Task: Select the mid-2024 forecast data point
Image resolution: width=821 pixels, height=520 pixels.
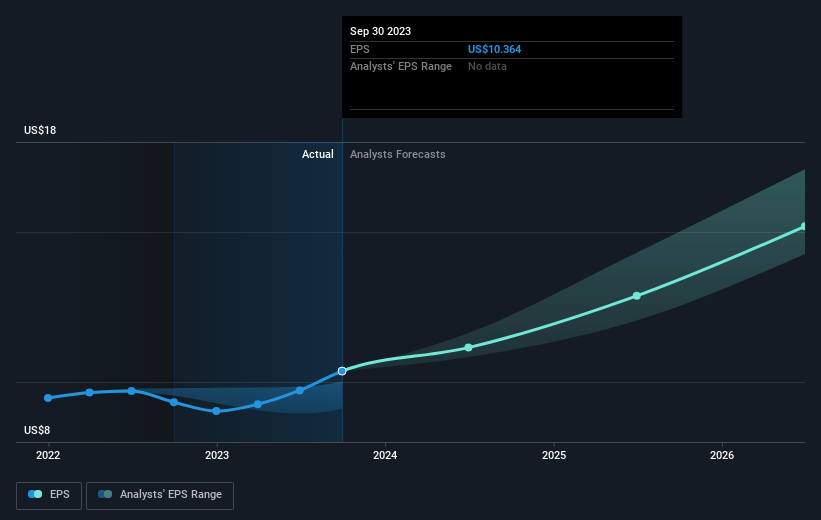Action: [469, 348]
